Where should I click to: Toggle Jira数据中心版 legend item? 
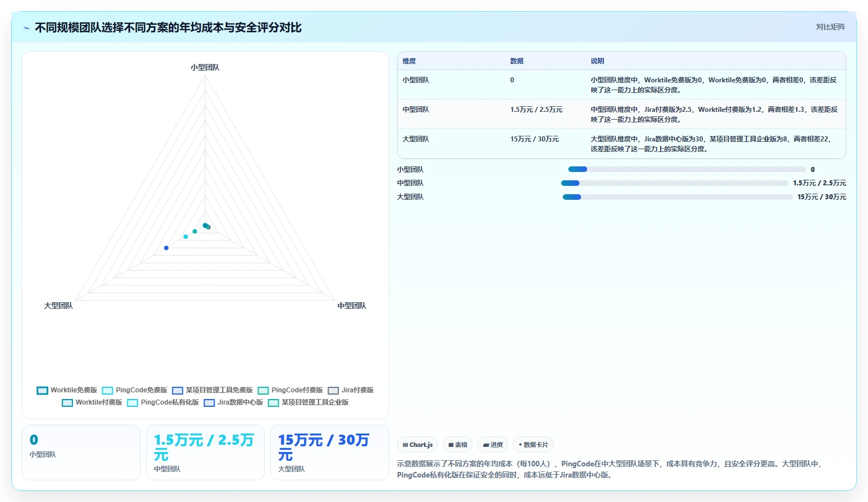pos(234,403)
